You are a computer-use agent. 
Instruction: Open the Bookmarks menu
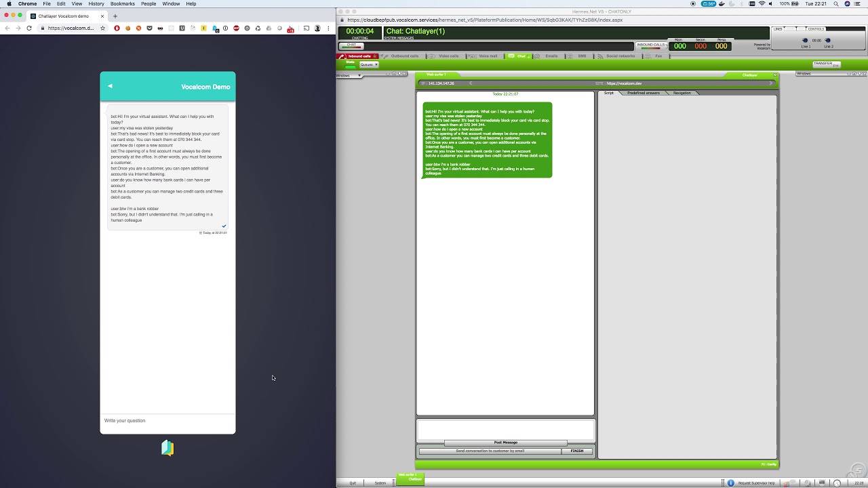click(x=123, y=4)
